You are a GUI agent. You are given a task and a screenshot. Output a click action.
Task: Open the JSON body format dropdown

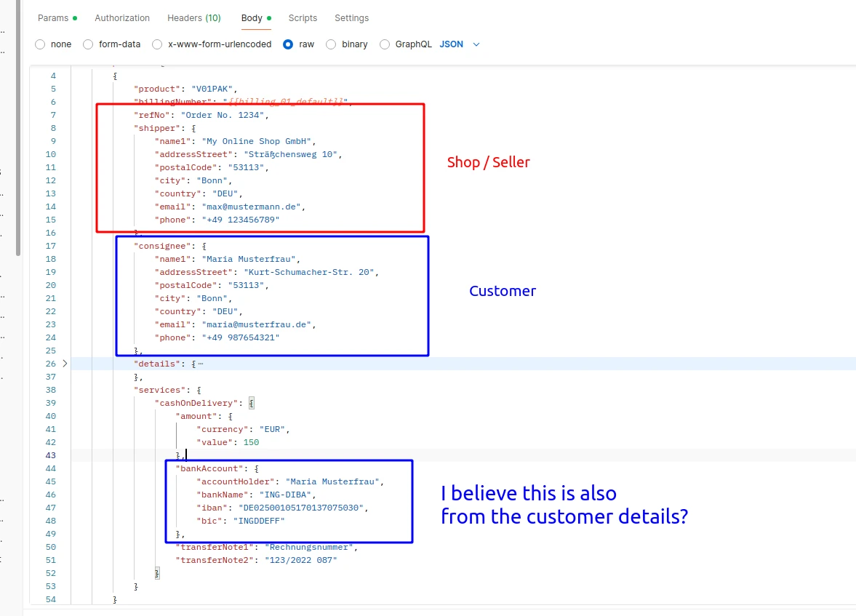click(x=452, y=44)
